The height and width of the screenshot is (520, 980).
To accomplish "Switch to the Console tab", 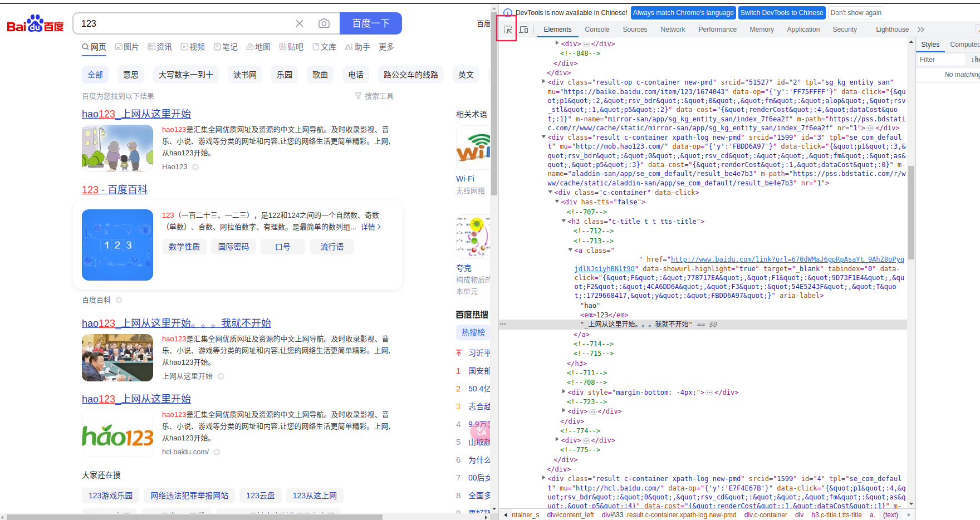I will (597, 30).
